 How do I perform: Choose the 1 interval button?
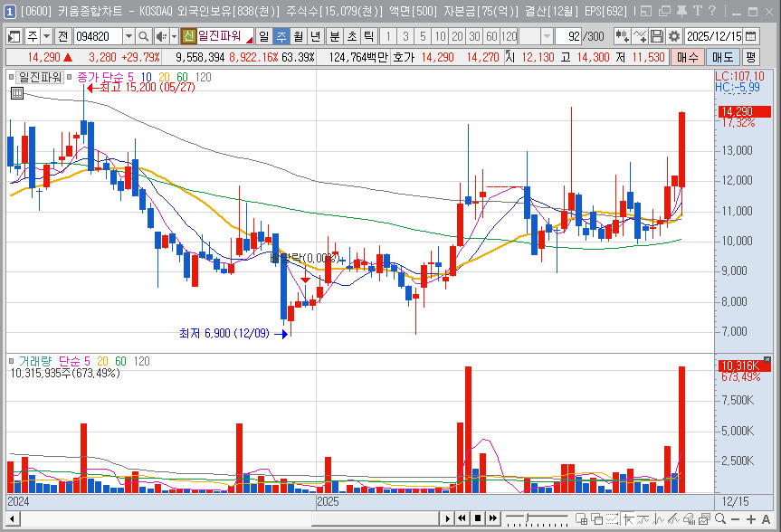(x=388, y=36)
